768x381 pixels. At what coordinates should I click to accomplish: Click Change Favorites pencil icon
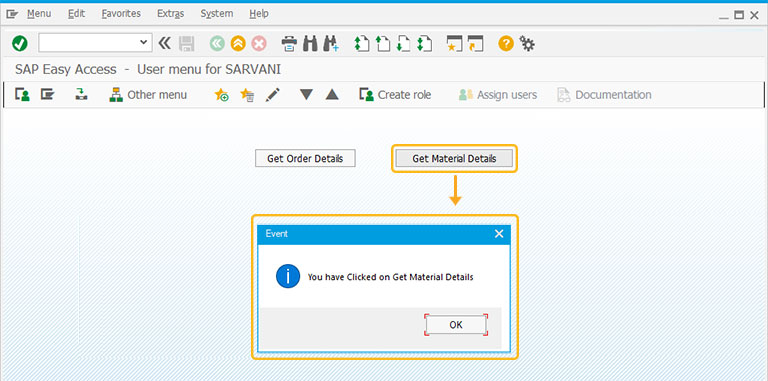(273, 95)
